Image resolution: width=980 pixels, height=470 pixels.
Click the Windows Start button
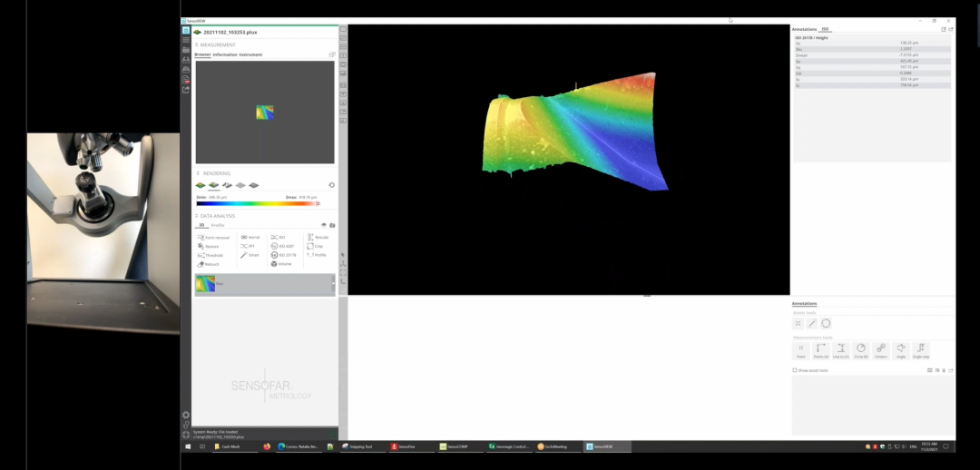coord(188,447)
